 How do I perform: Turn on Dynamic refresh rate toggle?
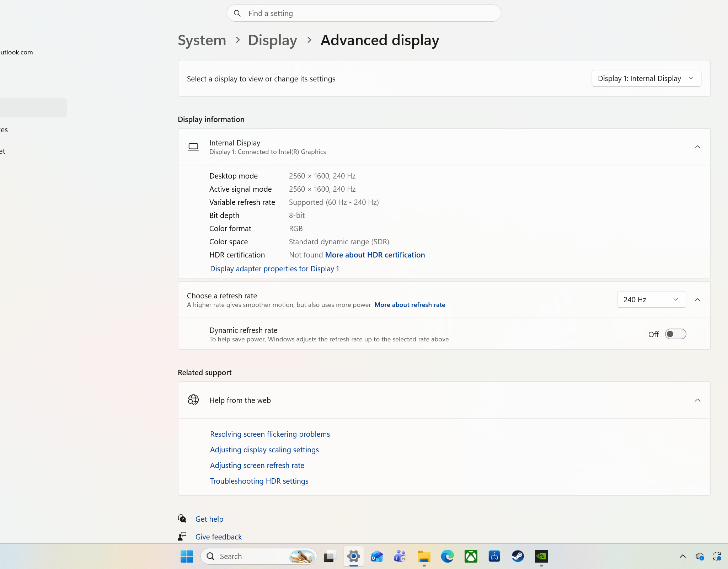(675, 334)
